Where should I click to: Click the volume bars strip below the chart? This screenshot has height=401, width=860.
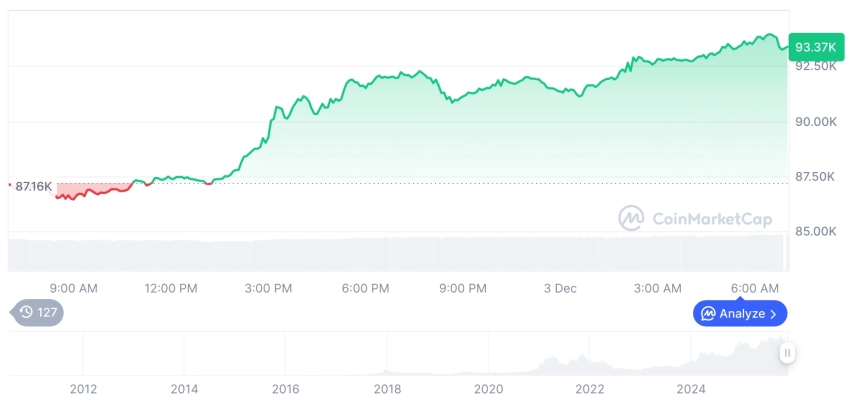tap(400, 254)
